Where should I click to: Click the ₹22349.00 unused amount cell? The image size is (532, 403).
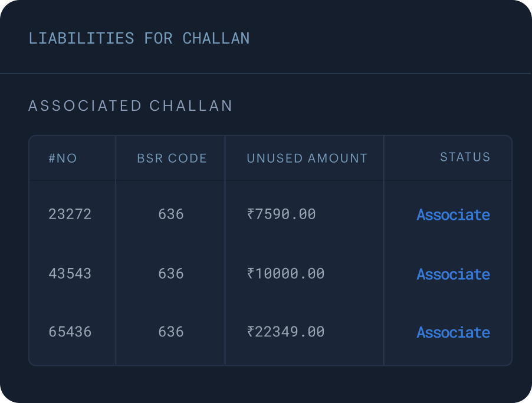[x=287, y=332]
